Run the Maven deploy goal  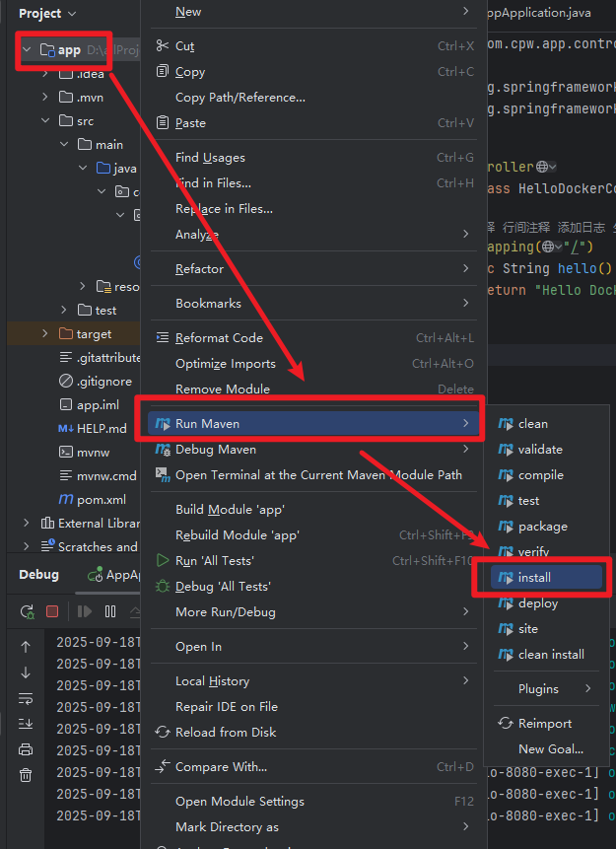click(x=546, y=602)
